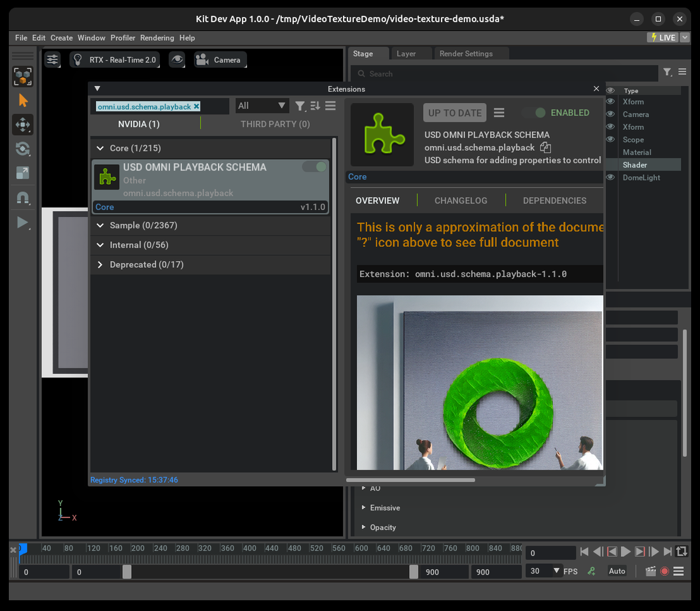Click the UP TO DATE button
Screen dimensions: 700x611
(x=455, y=113)
